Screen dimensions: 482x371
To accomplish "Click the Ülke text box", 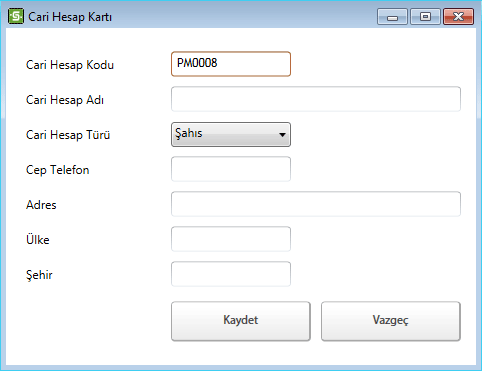I will click(231, 239).
